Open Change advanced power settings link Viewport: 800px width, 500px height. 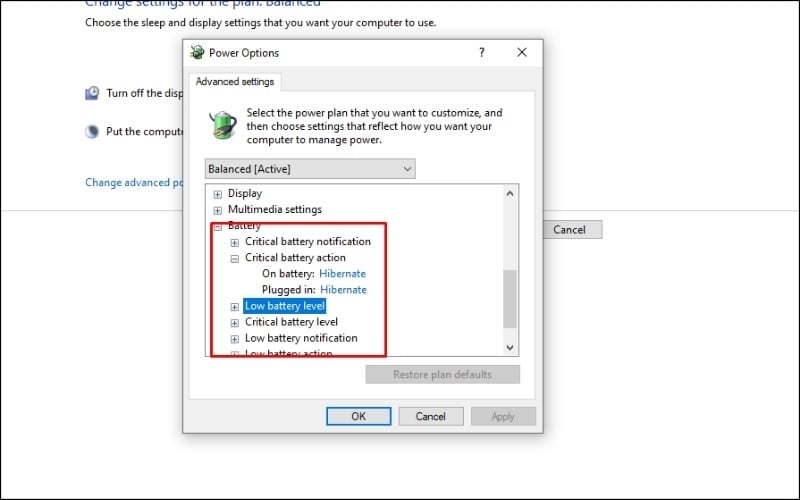(x=134, y=183)
